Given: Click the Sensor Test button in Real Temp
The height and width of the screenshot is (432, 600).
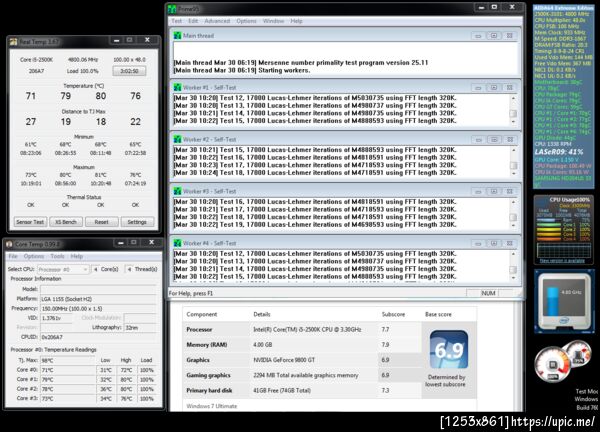Looking at the screenshot, I should (30, 222).
